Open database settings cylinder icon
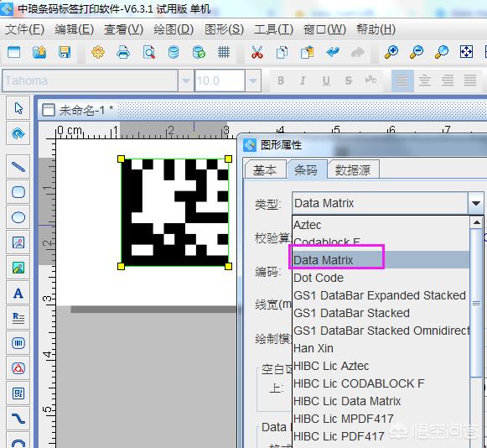 174,52
